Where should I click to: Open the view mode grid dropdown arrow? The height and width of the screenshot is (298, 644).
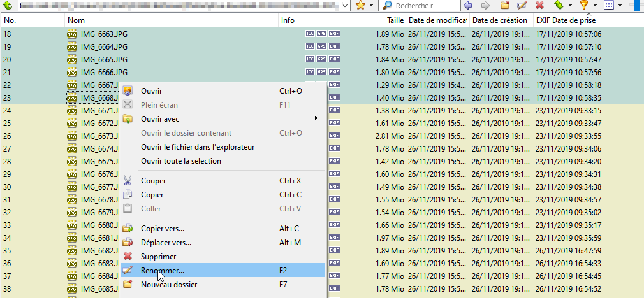619,6
